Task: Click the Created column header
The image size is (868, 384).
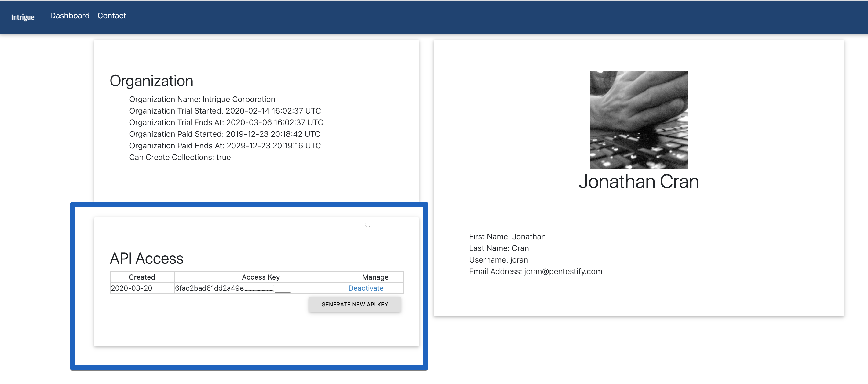Action: pos(142,277)
